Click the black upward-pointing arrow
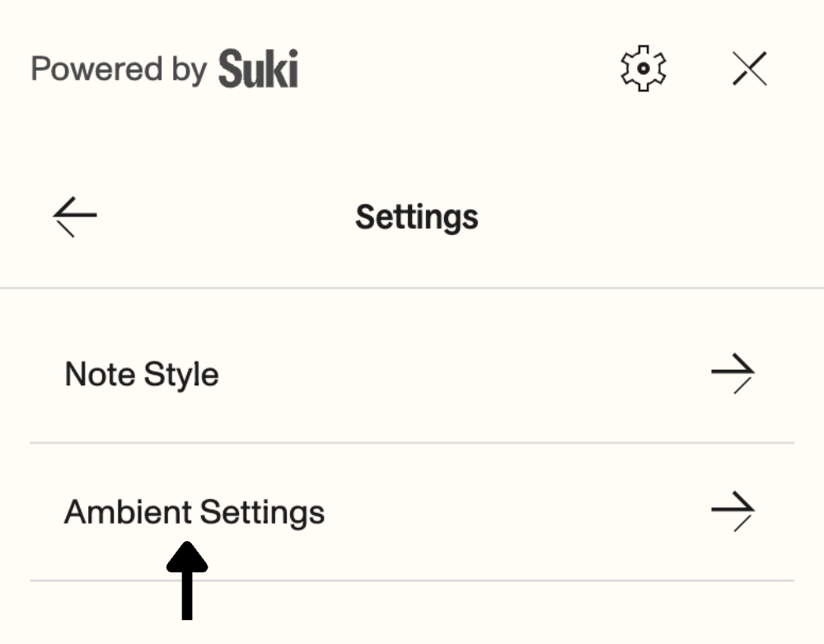The width and height of the screenshot is (824, 644). click(187, 579)
